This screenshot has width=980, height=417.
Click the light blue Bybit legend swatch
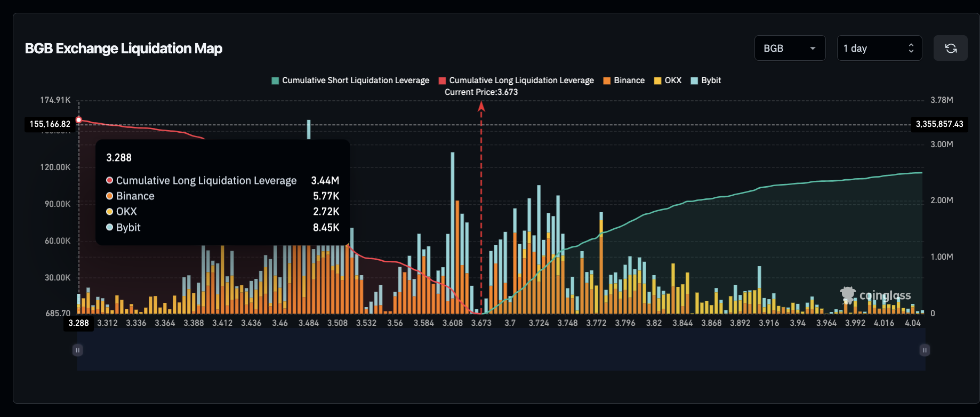(x=694, y=81)
